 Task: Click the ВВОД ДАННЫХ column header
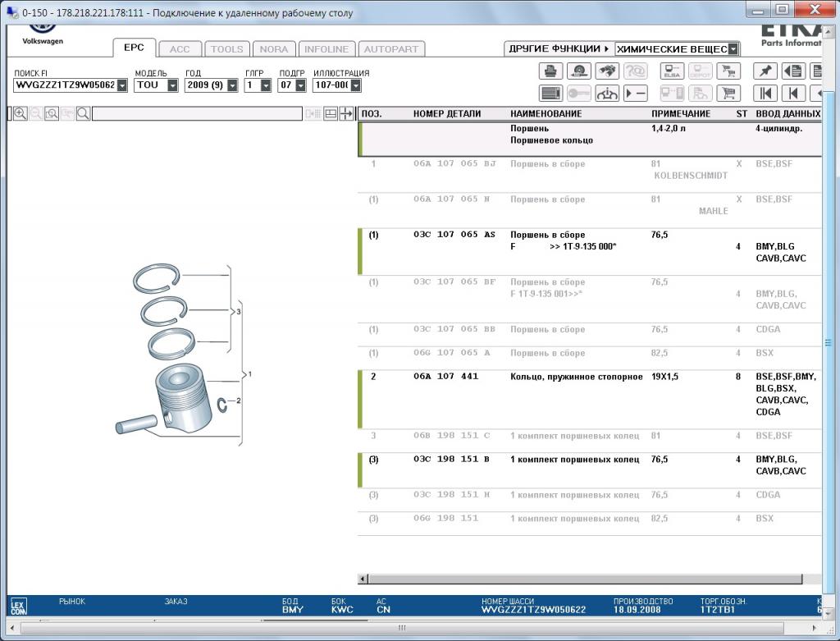787,113
